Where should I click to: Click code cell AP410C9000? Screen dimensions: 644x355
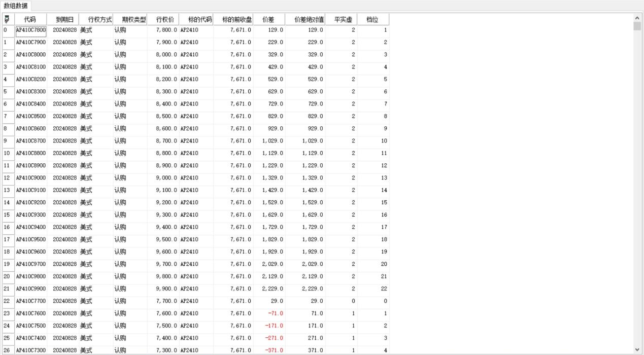pyautogui.click(x=31, y=178)
